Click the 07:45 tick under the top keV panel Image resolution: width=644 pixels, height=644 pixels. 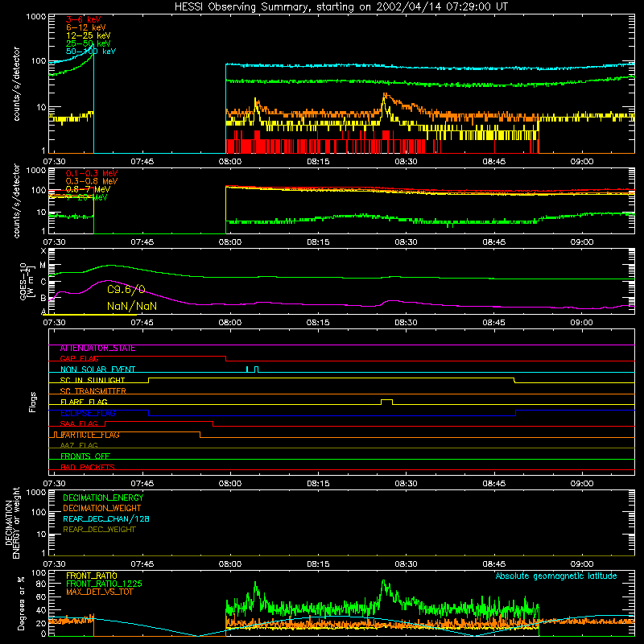click(142, 162)
